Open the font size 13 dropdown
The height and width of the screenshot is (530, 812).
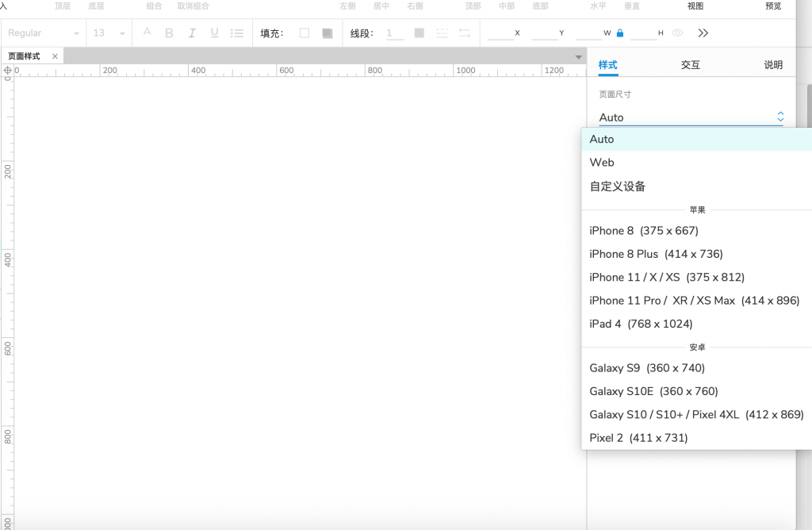click(x=109, y=33)
